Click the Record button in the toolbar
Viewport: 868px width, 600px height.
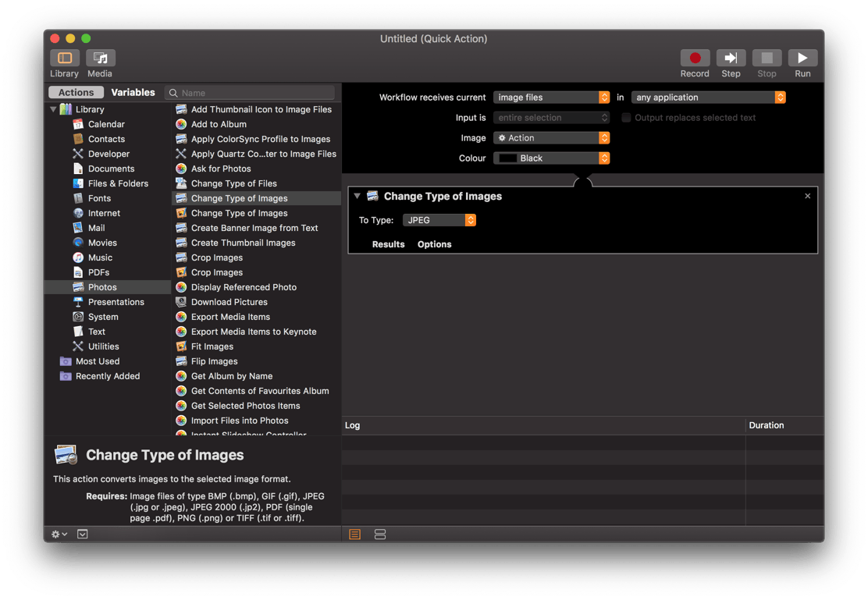click(694, 58)
